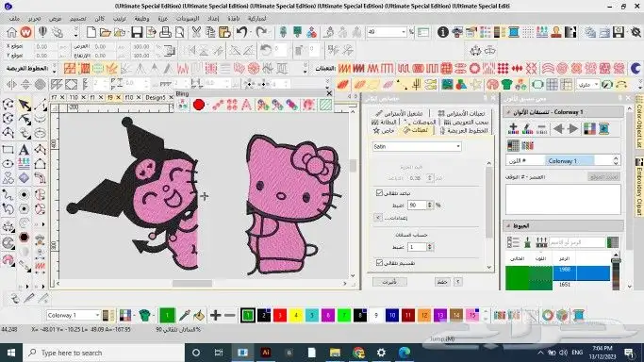Step the spinner of the field showing 1
Viewport: 644px width, 362px height.
(x=430, y=247)
